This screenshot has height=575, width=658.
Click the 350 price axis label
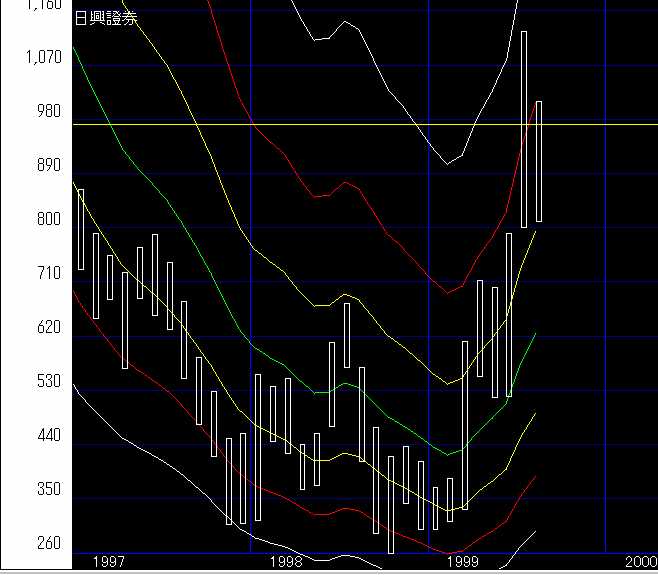click(x=46, y=490)
